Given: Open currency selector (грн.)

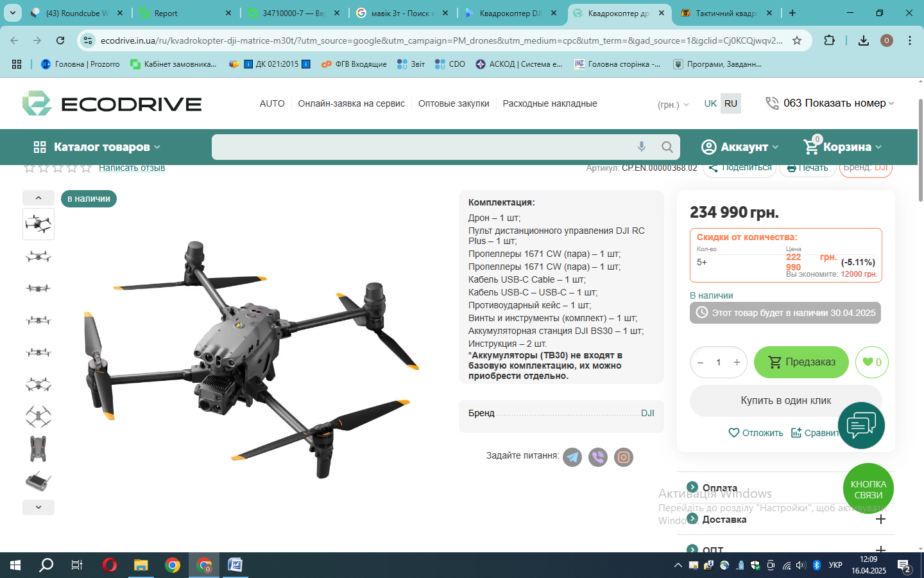Looking at the screenshot, I should click(673, 105).
